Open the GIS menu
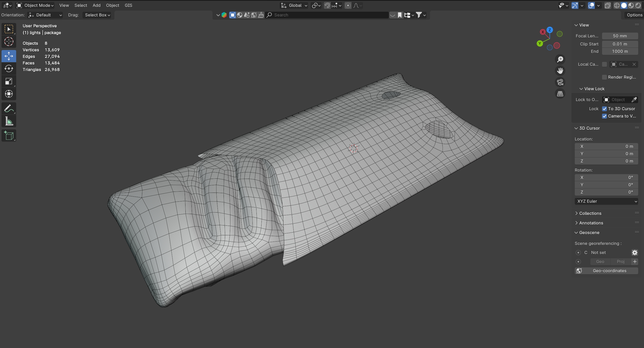 click(128, 5)
